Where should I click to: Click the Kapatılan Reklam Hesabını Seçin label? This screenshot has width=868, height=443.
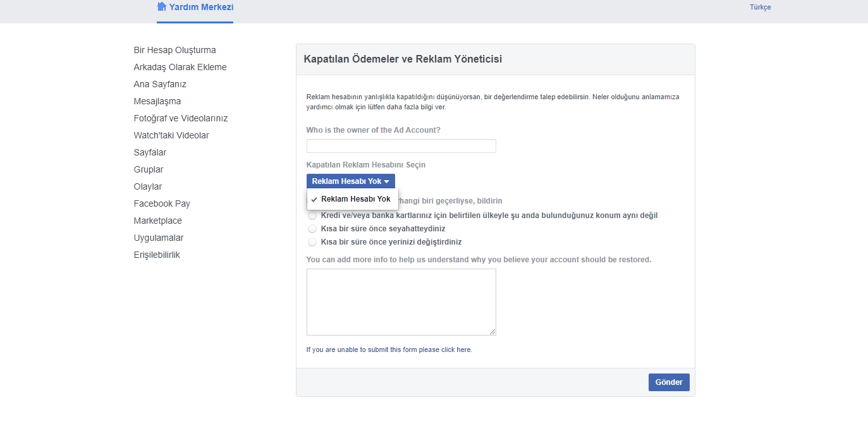366,165
